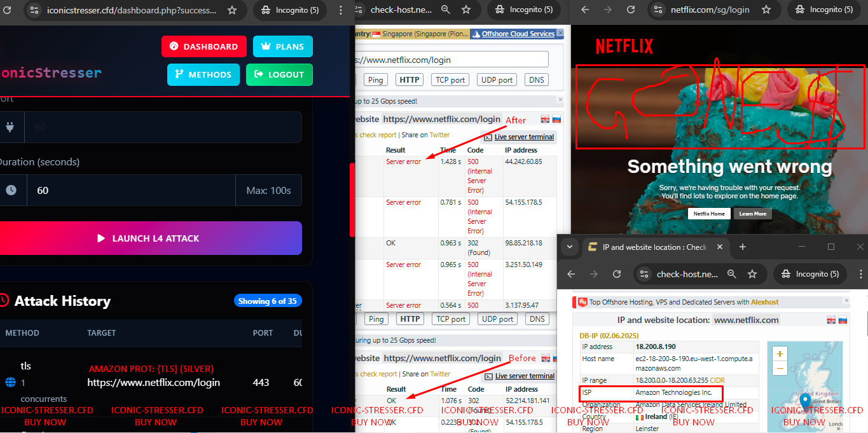The width and height of the screenshot is (868, 433).
Task: Open the CIDR link beside IP range
Action: pos(717,380)
